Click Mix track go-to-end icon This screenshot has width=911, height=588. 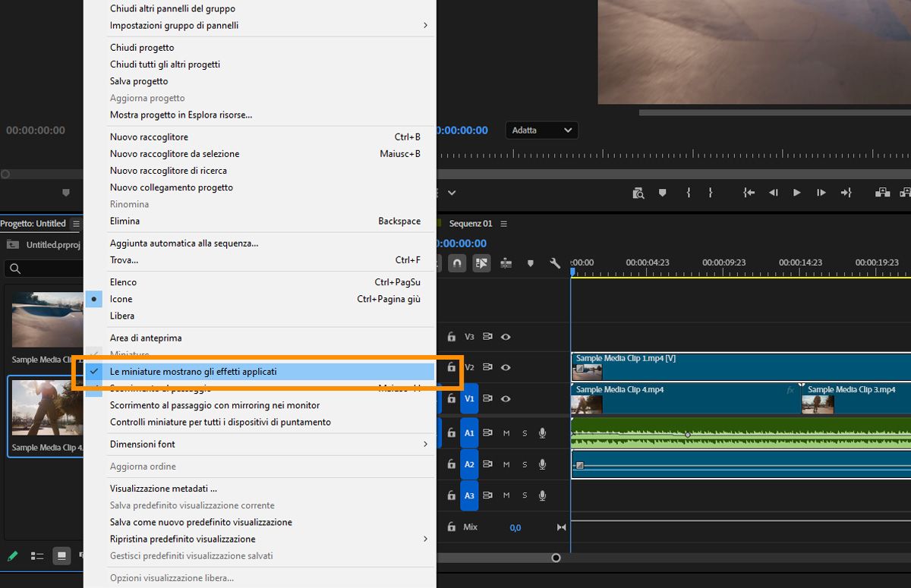coord(562,527)
